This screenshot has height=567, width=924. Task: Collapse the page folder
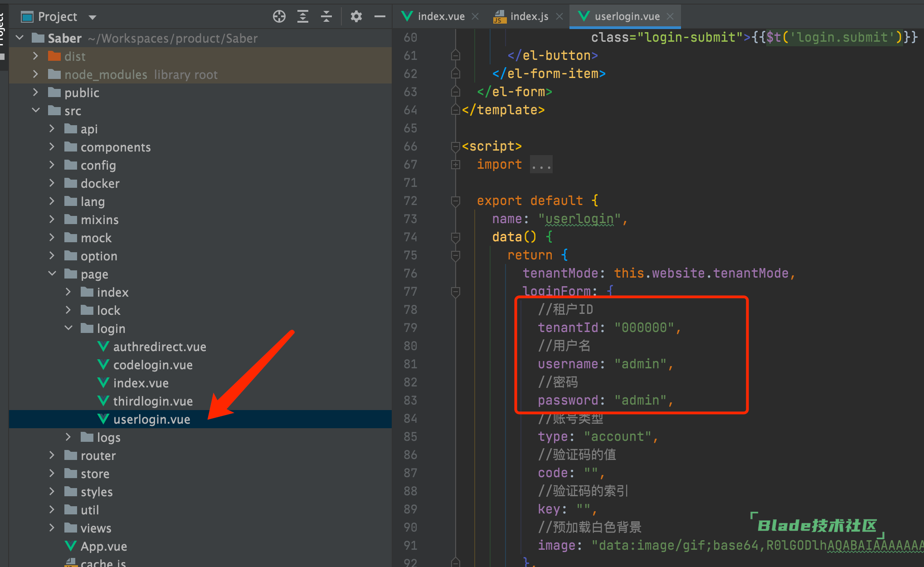(52, 274)
